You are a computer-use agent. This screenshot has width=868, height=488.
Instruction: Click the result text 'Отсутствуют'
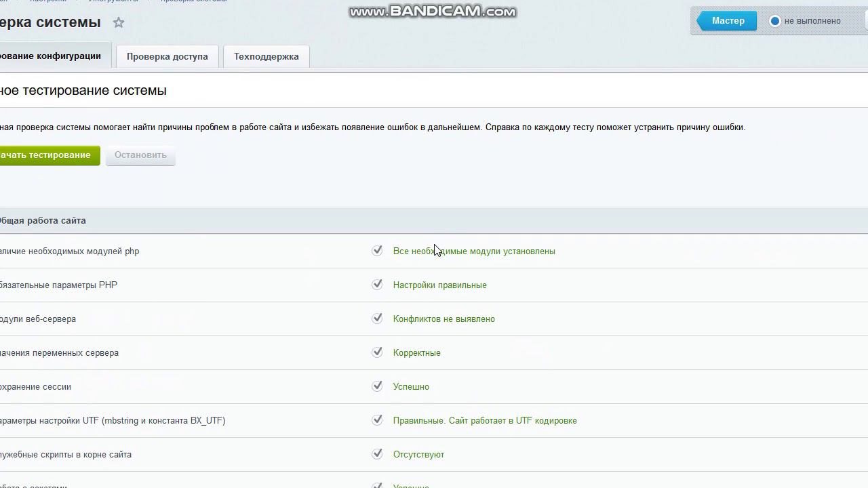tap(418, 455)
